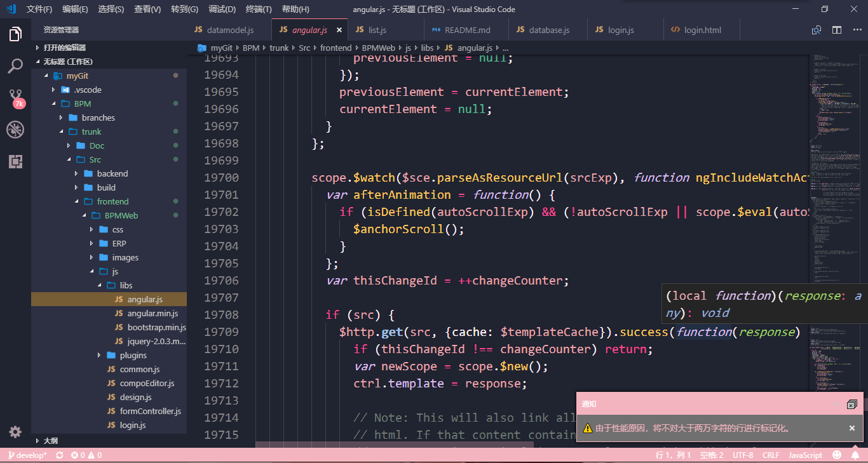Click the Manage gear icon

tap(15, 431)
